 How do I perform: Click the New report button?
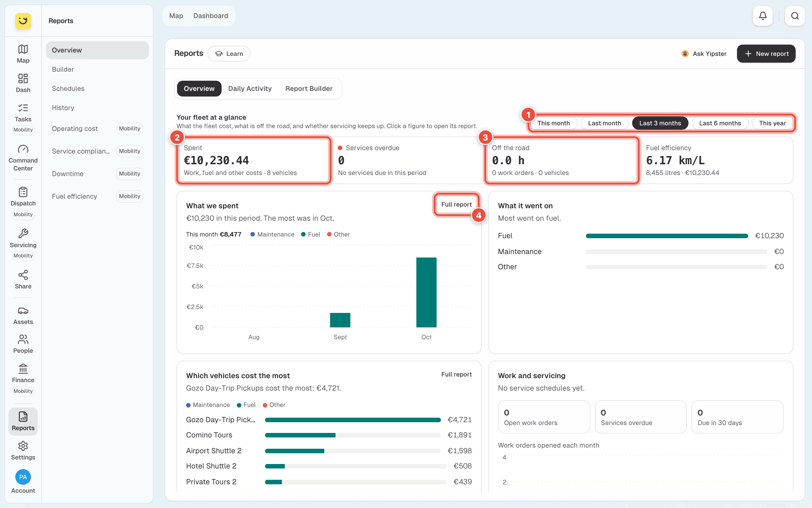coord(766,54)
